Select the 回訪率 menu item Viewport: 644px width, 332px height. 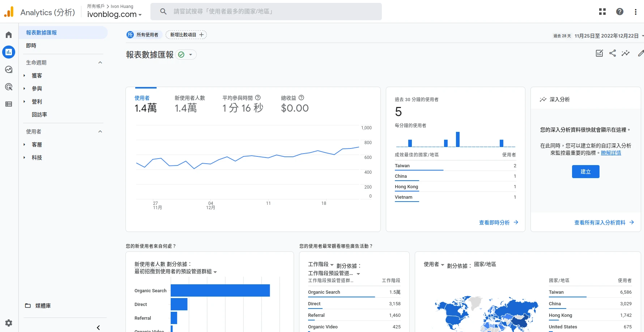(x=39, y=115)
